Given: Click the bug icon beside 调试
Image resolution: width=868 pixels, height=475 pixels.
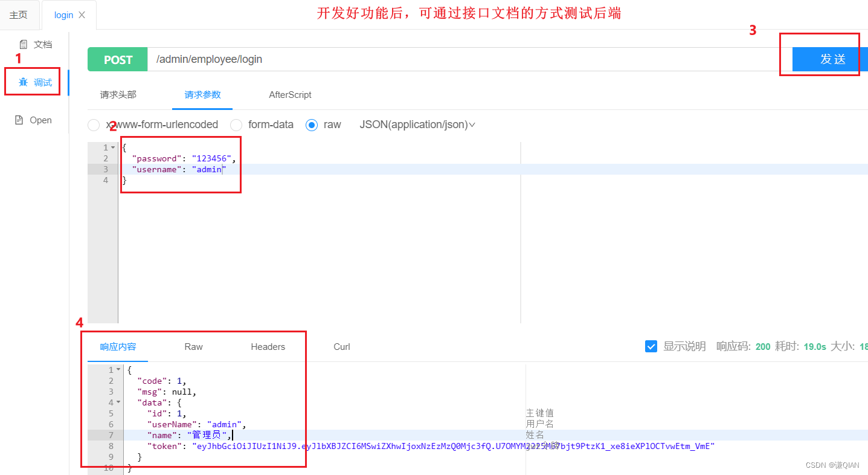Looking at the screenshot, I should pos(24,82).
